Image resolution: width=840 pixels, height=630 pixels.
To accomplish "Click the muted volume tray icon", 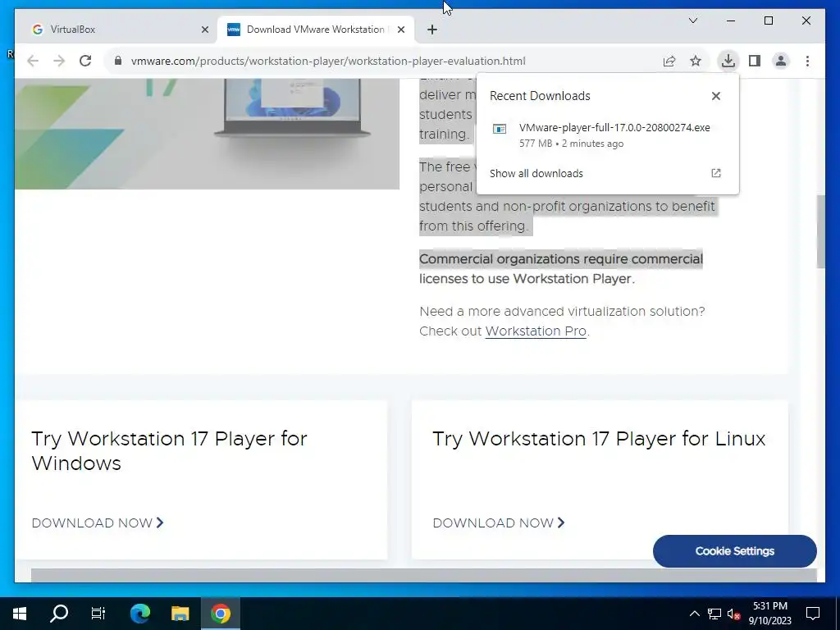I will tap(734, 614).
